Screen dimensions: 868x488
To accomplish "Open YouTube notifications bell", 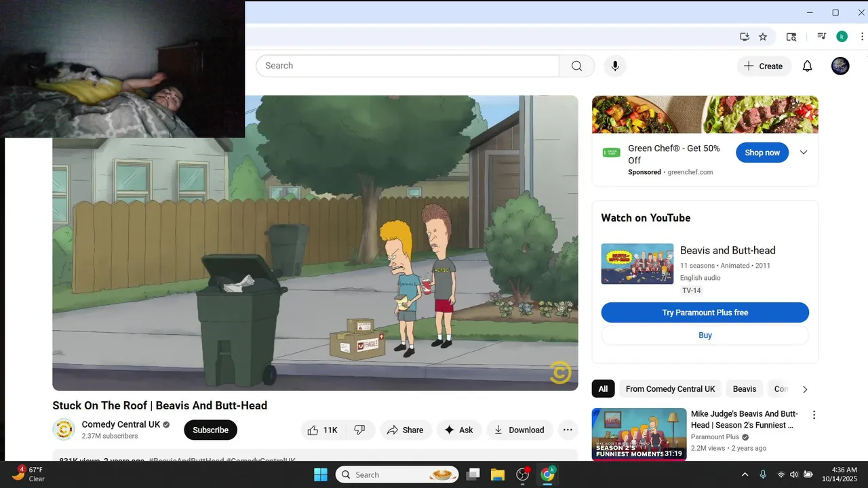I will [x=807, y=66].
